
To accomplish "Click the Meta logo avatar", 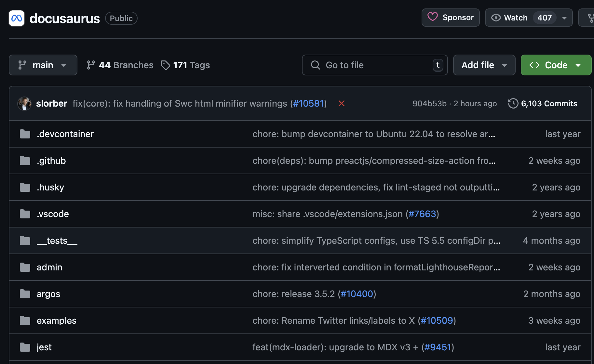I will click(17, 18).
